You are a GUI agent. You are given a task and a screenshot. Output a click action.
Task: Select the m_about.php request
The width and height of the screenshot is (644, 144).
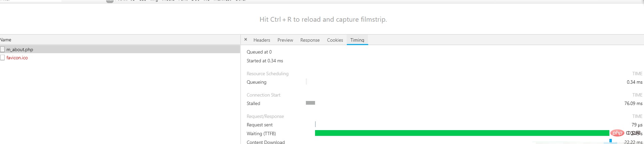20,49
